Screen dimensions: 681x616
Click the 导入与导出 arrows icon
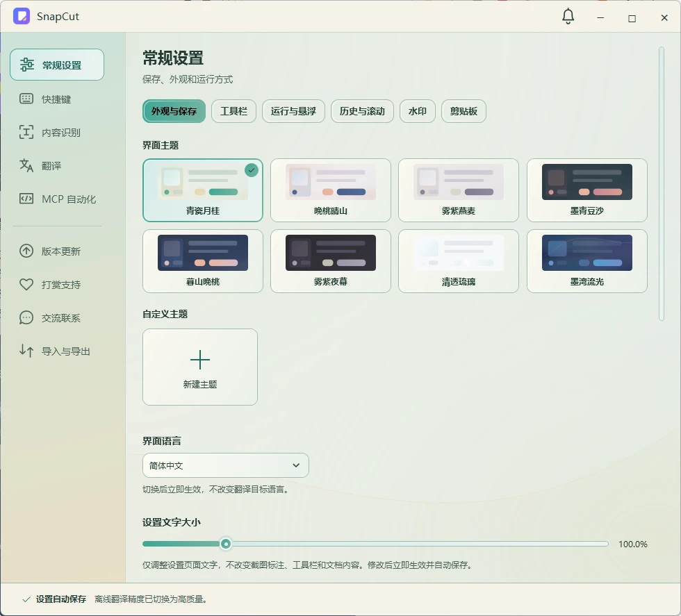(26, 351)
